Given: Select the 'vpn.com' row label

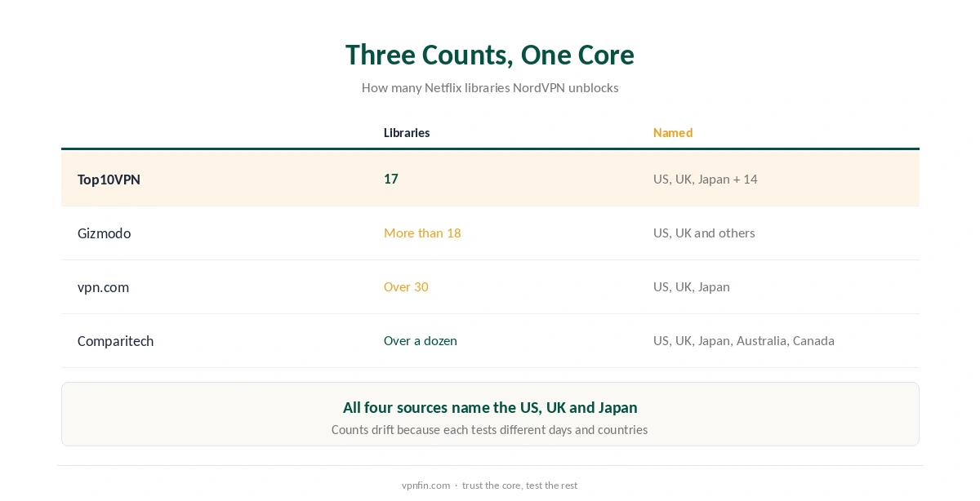Looking at the screenshot, I should point(103,287).
